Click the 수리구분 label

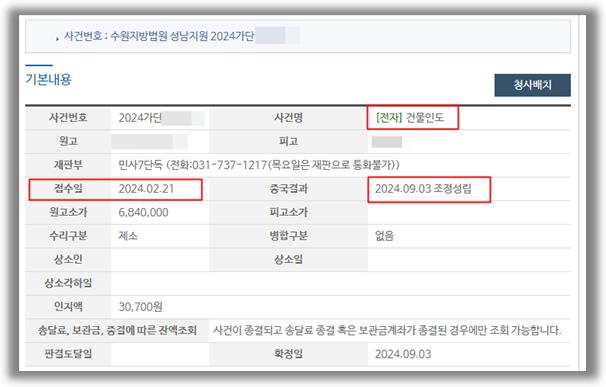point(68,236)
